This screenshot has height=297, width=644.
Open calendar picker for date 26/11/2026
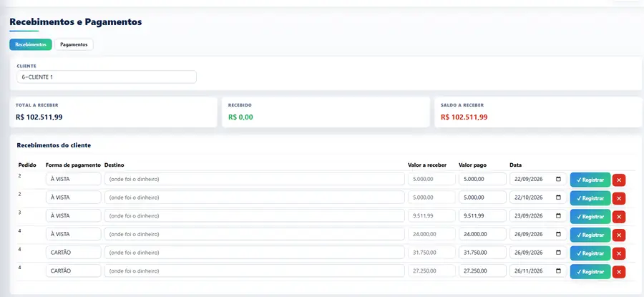558,271
